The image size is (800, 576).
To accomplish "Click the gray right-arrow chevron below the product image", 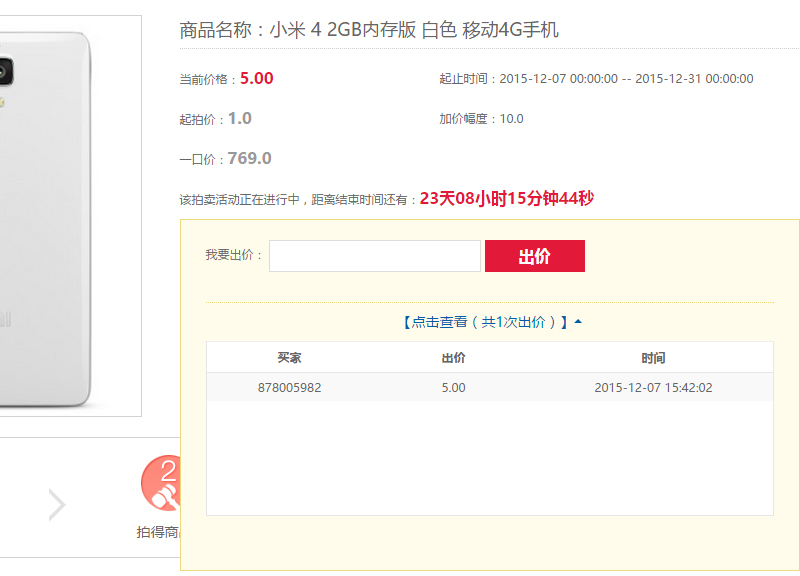I will click(57, 505).
